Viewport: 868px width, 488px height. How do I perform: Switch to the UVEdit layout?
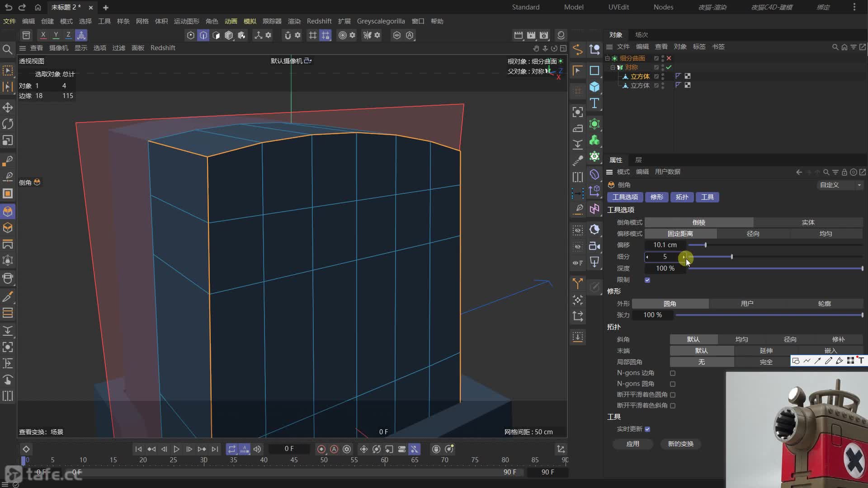618,7
